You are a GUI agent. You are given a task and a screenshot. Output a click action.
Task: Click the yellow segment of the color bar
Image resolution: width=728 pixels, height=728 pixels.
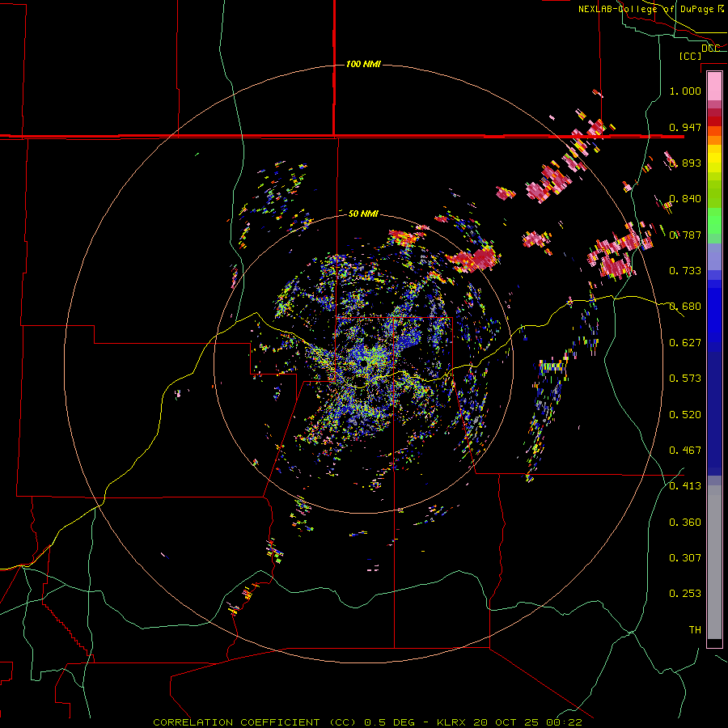pos(714,159)
